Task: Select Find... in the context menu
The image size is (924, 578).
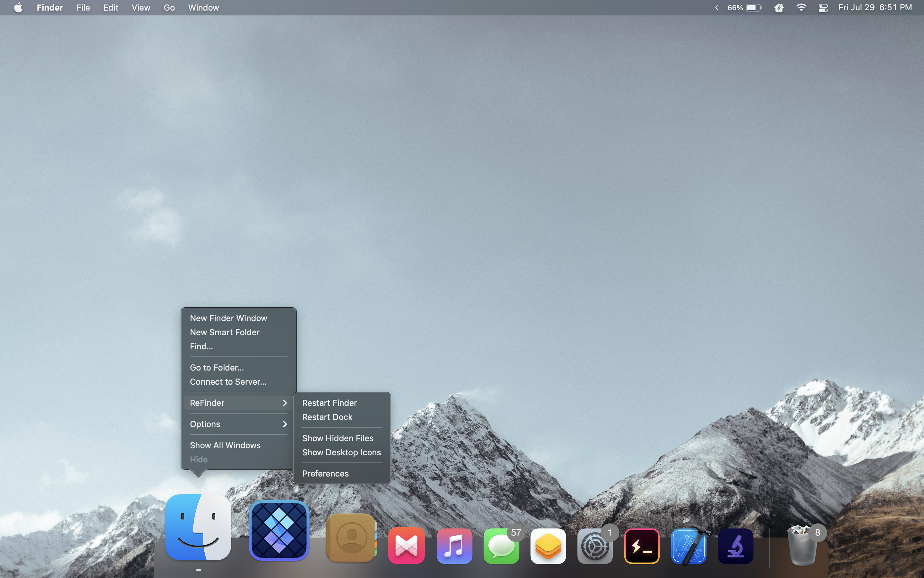Action: point(239,346)
